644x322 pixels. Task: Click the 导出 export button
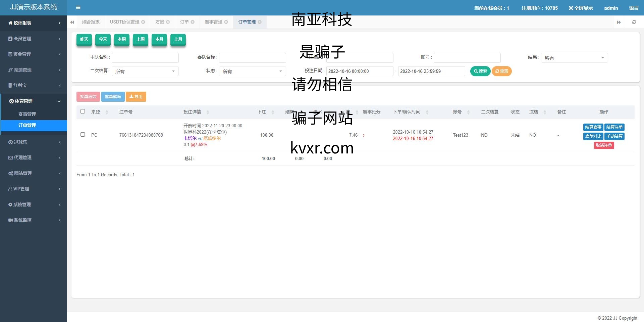pyautogui.click(x=136, y=97)
